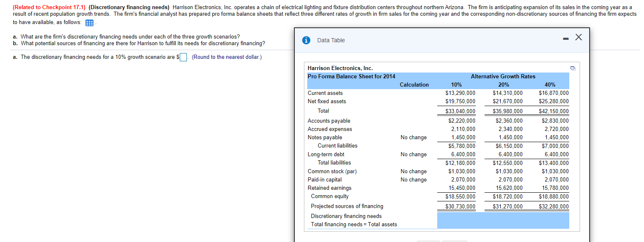Click accounts payable value $2,220,000

tap(462, 121)
